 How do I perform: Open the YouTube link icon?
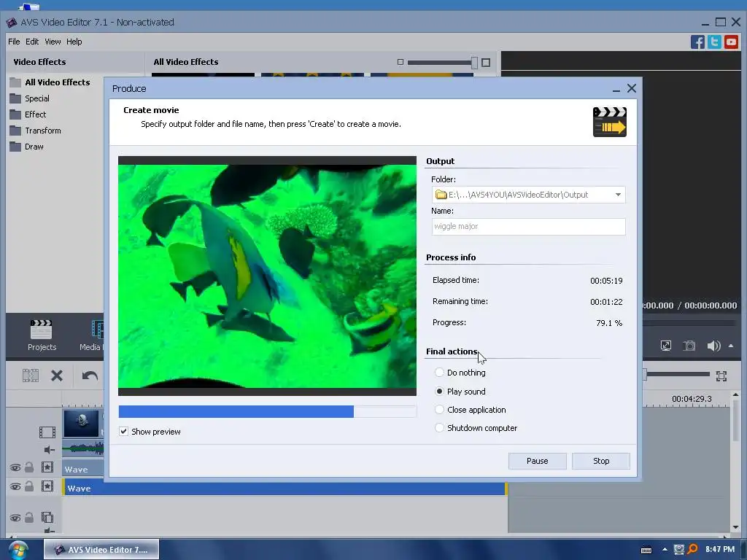[731, 42]
